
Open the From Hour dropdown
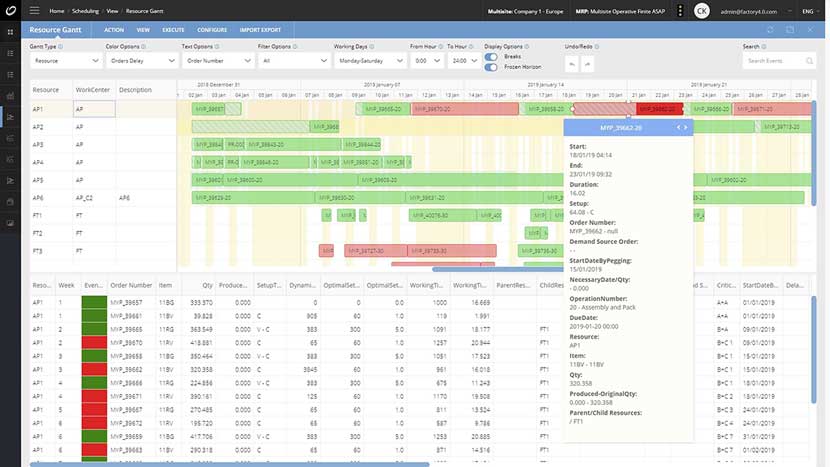coord(427,61)
